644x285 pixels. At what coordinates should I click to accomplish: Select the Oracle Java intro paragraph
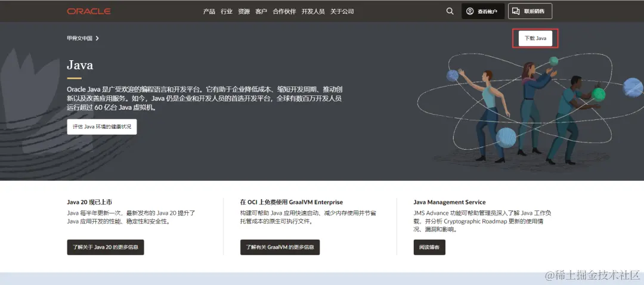[x=205, y=98]
